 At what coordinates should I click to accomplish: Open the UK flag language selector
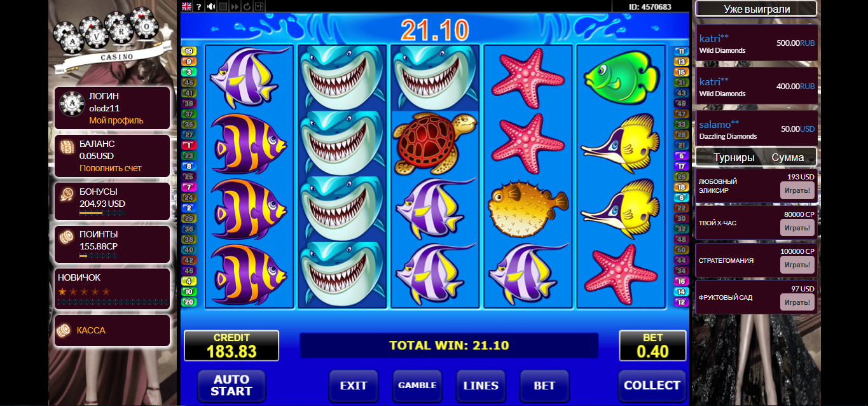(186, 6)
